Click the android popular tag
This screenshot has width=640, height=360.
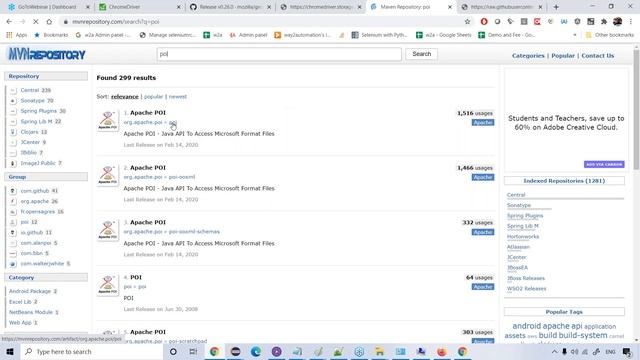[x=527, y=326]
